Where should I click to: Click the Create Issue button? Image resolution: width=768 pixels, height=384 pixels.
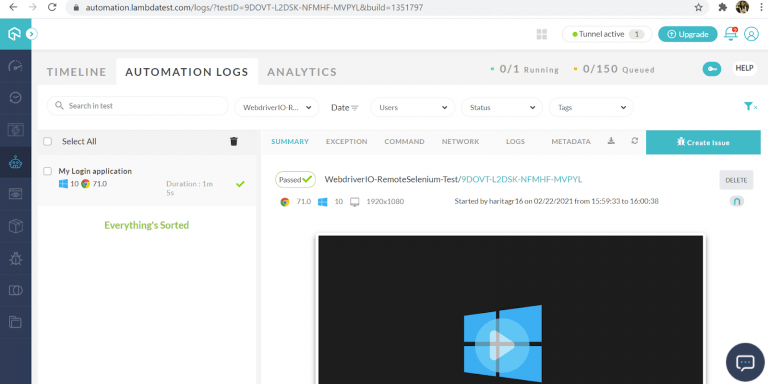(703, 143)
